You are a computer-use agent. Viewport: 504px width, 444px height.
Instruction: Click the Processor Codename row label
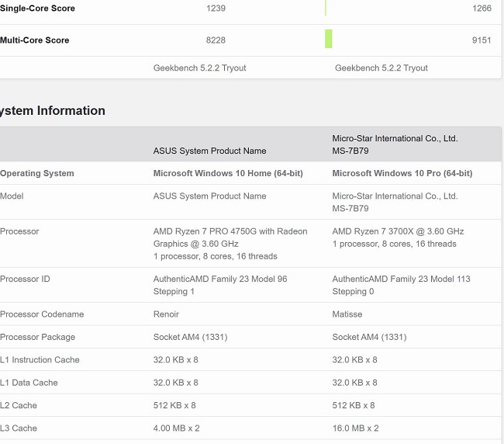point(42,314)
